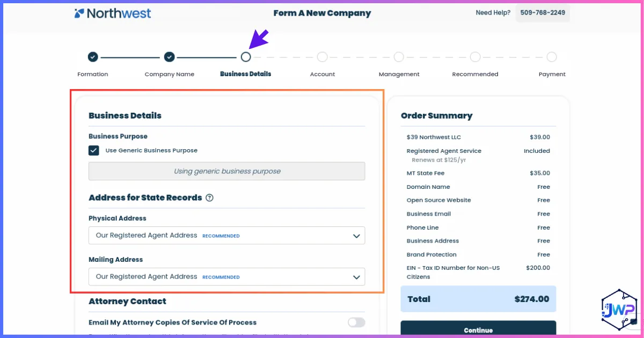Click the Renews at $125/yr note

(439, 160)
